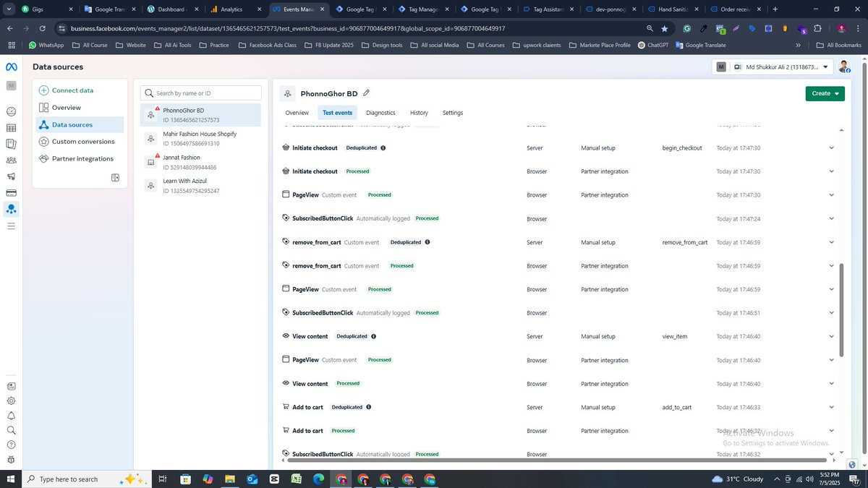Viewport: 868px width, 488px height.
Task: Click Connect data in the left panel
Action: 72,90
